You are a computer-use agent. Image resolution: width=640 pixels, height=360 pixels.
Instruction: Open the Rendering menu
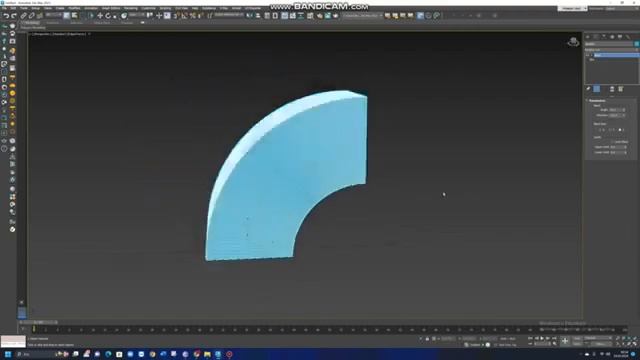click(x=131, y=8)
